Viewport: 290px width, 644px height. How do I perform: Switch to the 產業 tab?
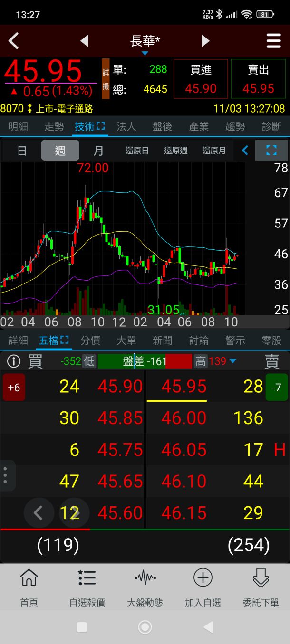pos(199,126)
